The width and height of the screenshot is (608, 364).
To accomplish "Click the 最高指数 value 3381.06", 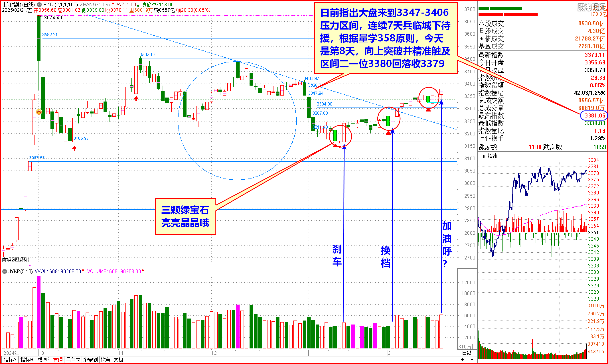I will [595, 116].
